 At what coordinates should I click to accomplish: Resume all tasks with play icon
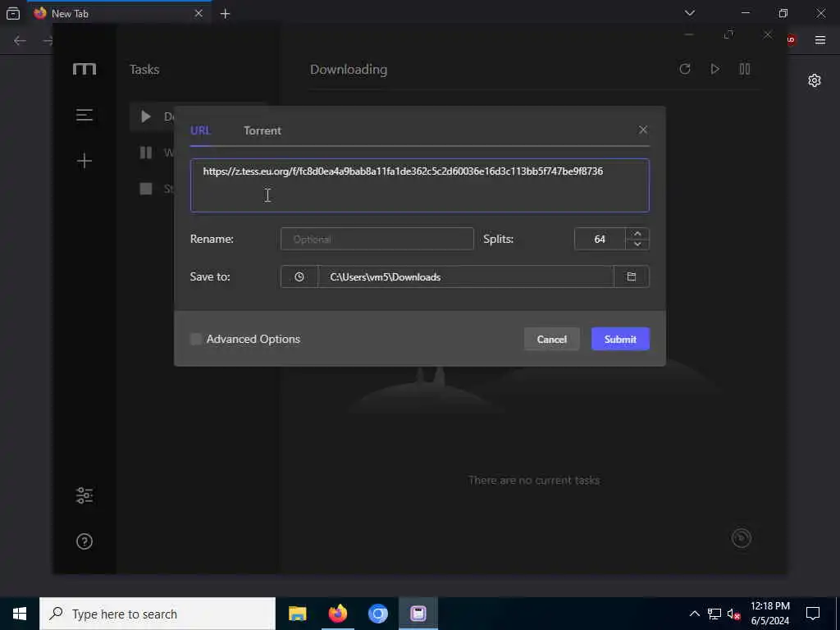(714, 69)
